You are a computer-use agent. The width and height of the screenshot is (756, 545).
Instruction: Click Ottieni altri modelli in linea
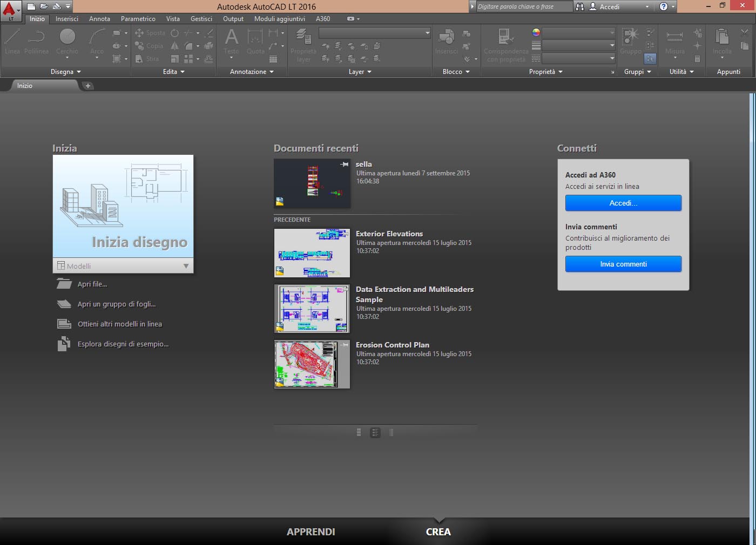click(119, 324)
